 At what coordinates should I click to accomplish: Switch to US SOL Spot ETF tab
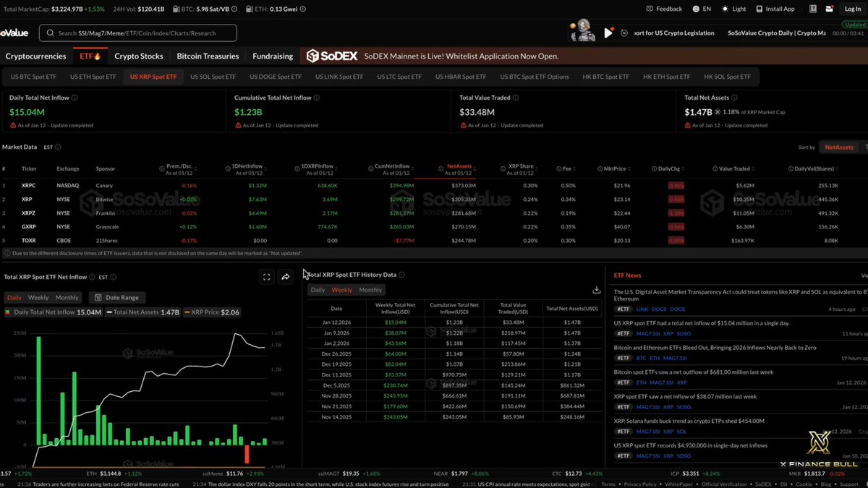(x=213, y=77)
